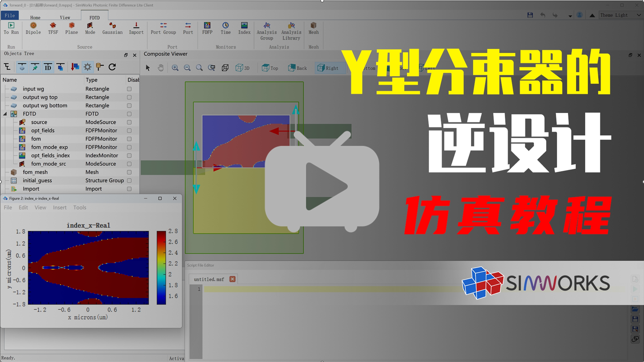Add a Gaussian source
Image resolution: width=644 pixels, height=362 pixels.
coord(112,28)
